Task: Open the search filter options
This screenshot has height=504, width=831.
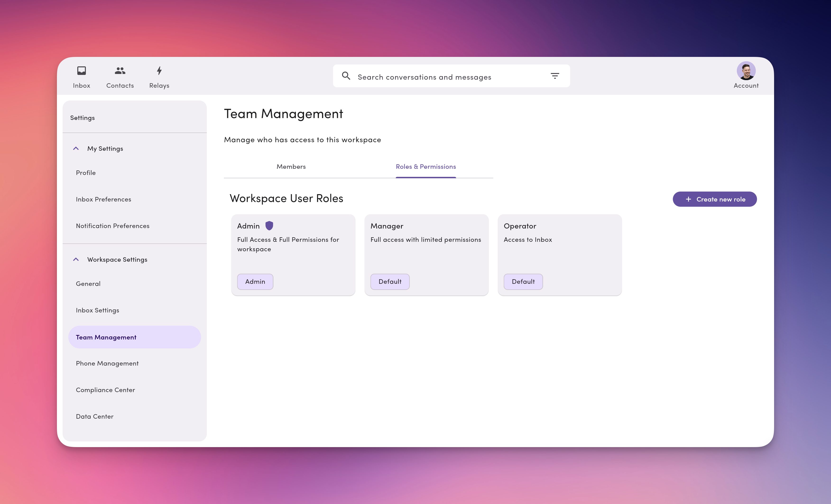Action: pyautogui.click(x=555, y=76)
